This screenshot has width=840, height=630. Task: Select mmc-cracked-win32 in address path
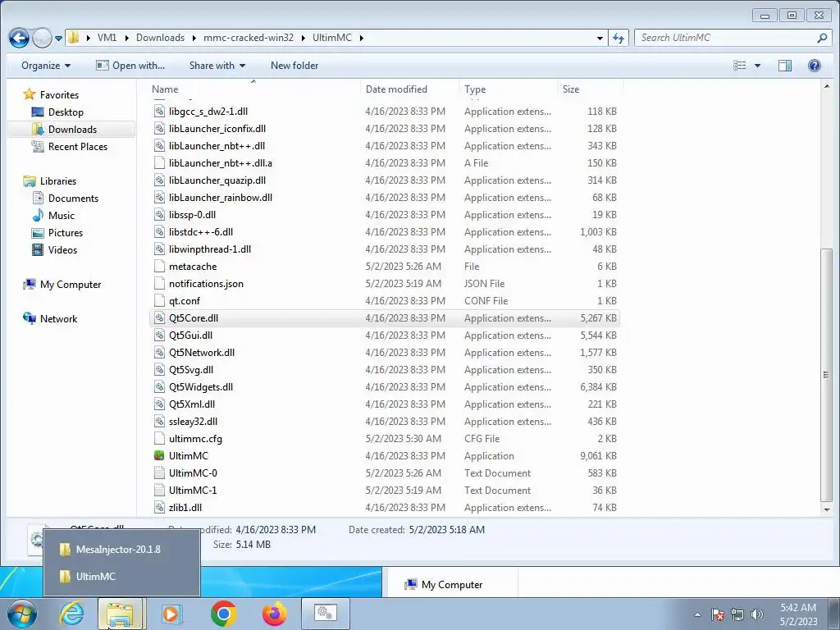tap(249, 38)
